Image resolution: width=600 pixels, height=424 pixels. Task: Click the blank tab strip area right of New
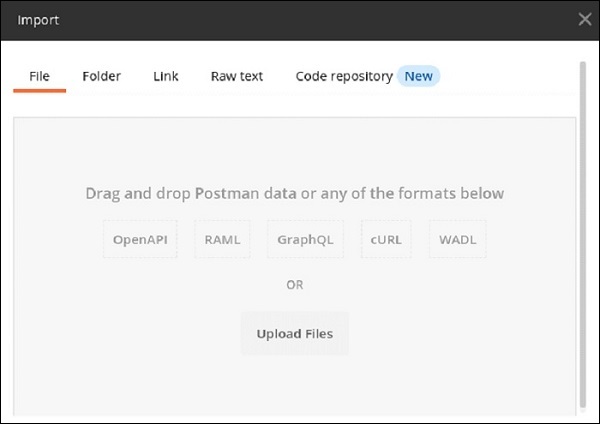point(510,76)
